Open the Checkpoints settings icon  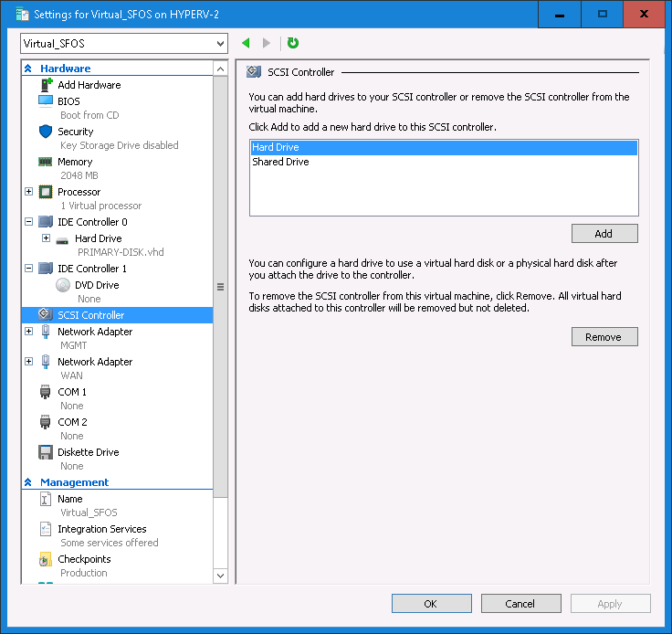(x=46, y=559)
